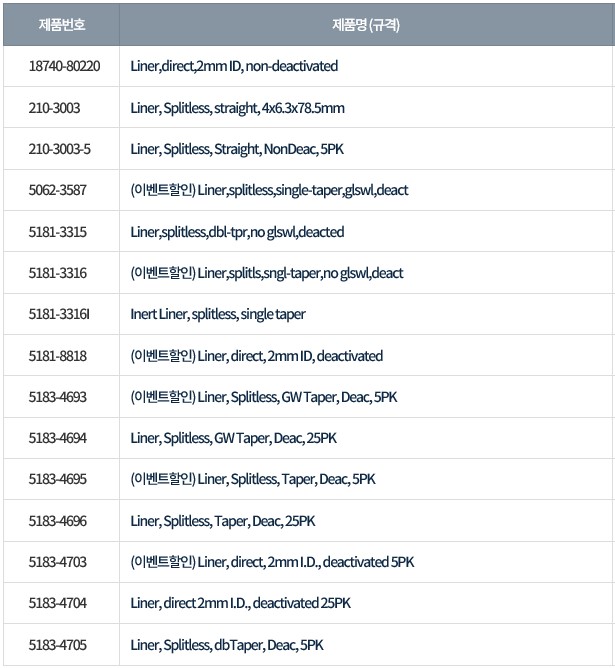615x668 pixels.
Task: Click product number 5181-3316I
Action: 60,314
